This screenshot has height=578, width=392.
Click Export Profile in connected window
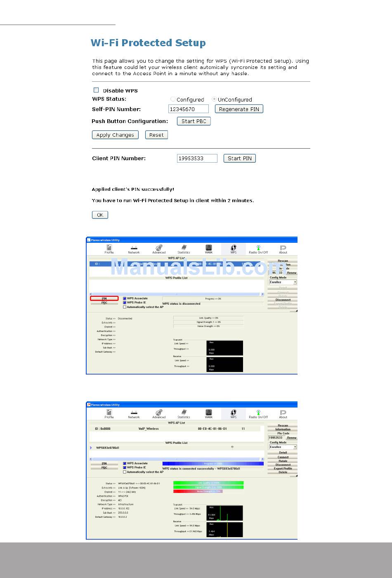[x=283, y=468]
